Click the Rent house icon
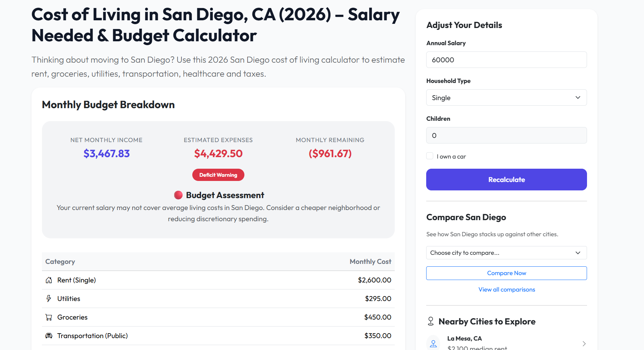 (x=49, y=280)
